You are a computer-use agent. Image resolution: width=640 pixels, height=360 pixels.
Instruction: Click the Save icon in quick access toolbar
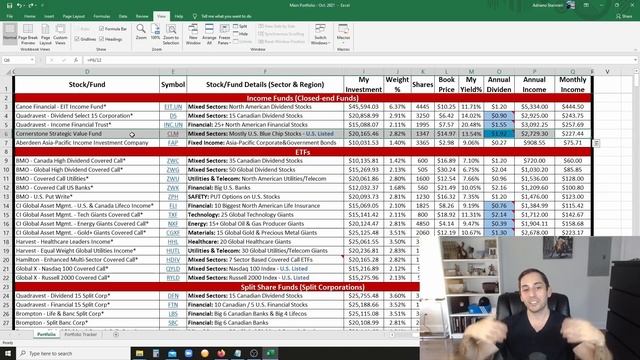click(x=9, y=5)
